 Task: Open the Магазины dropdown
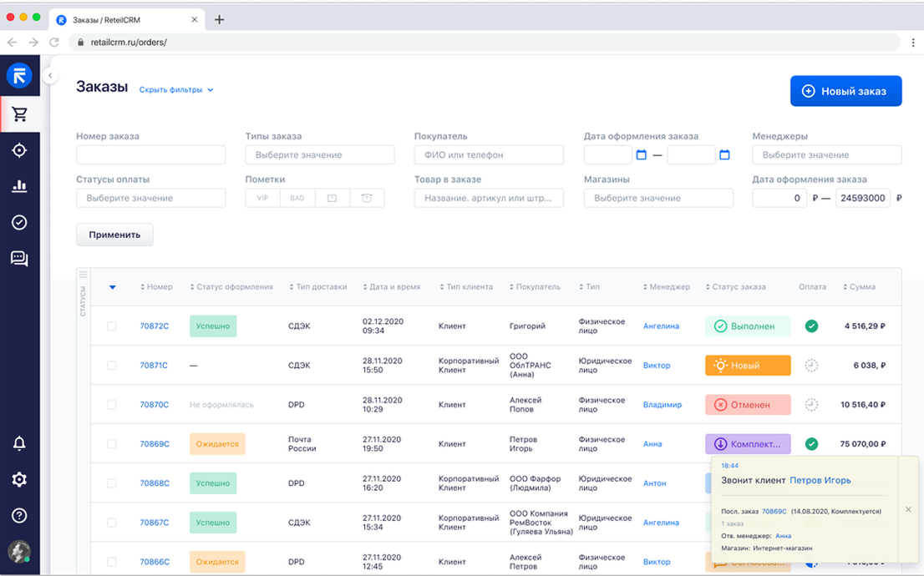pos(659,198)
